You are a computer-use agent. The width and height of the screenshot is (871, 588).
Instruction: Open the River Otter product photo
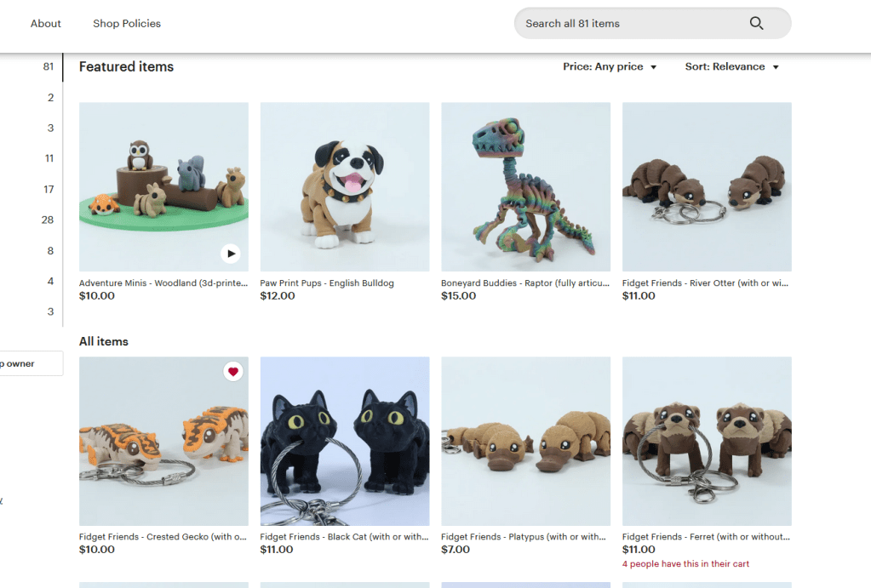click(x=707, y=187)
